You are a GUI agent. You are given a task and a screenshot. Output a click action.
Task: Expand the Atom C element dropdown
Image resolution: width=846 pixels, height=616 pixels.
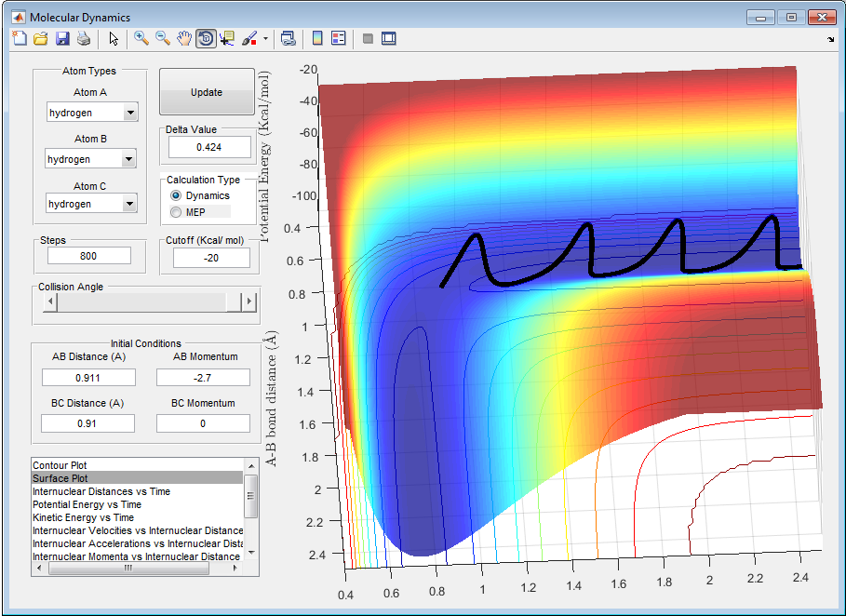tap(129, 204)
